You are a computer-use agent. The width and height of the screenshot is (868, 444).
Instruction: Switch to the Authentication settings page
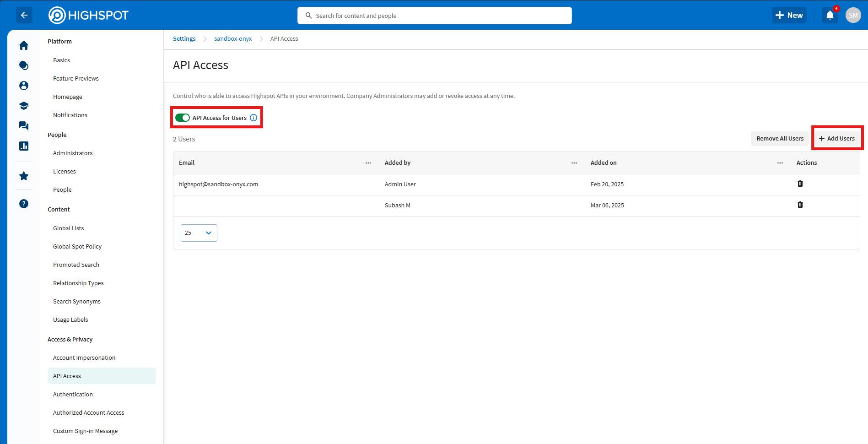point(73,394)
